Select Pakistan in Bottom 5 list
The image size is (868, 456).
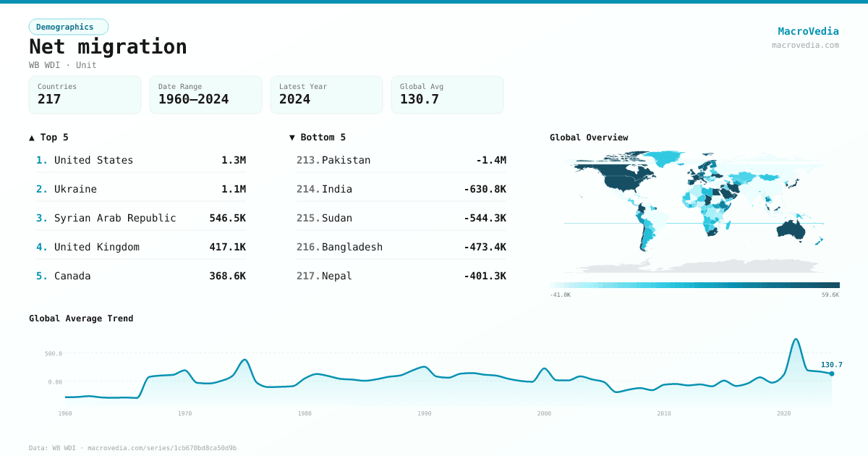[401, 160]
